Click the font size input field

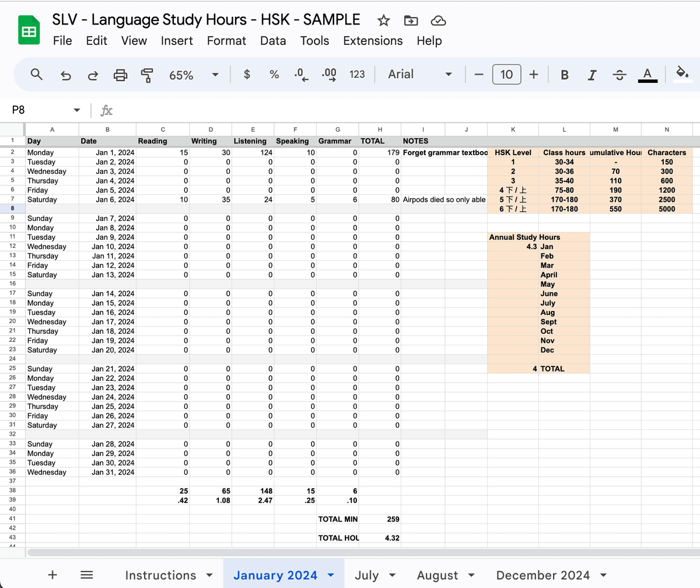[506, 75]
